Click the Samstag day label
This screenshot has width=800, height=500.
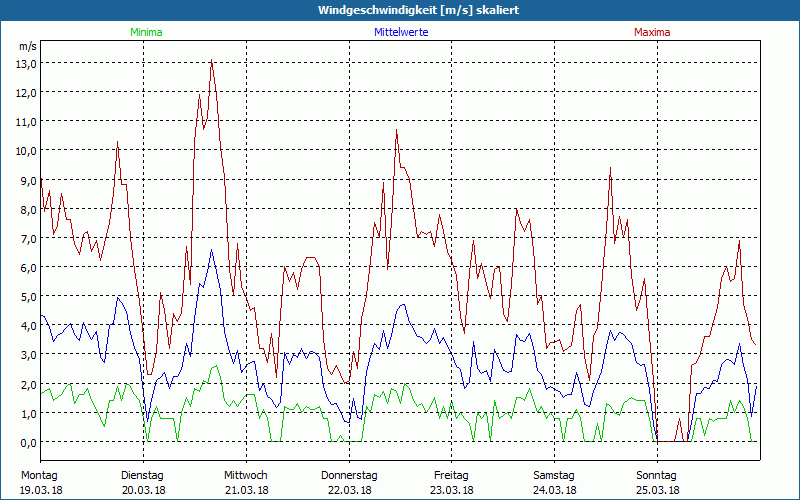tap(554, 475)
